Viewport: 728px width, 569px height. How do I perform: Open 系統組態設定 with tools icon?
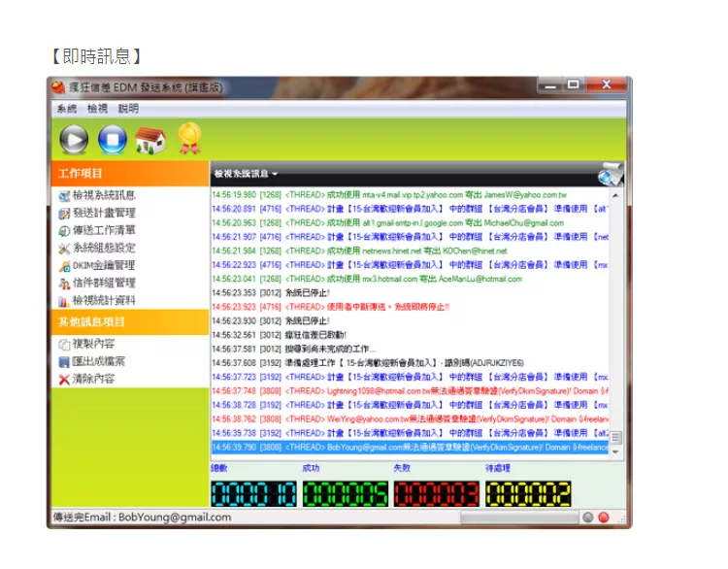[x=103, y=248]
